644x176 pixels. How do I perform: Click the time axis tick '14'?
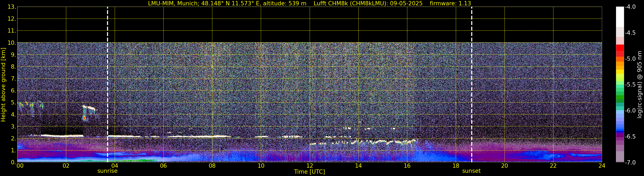tap(358, 166)
